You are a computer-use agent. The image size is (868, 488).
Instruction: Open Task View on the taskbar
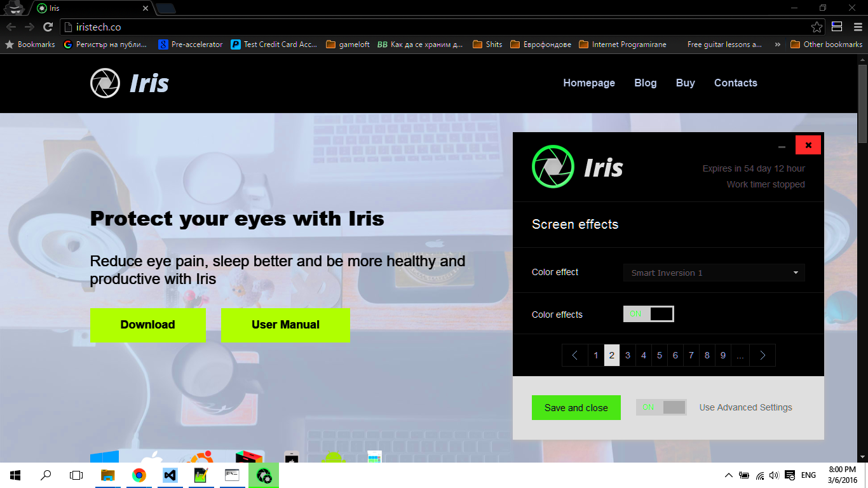pos(76,475)
